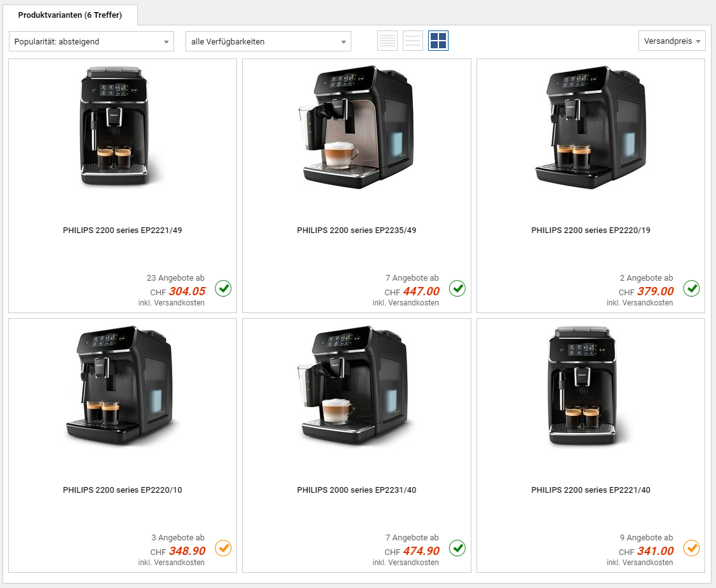Open the Versandpreis dropdown

pos(672,41)
